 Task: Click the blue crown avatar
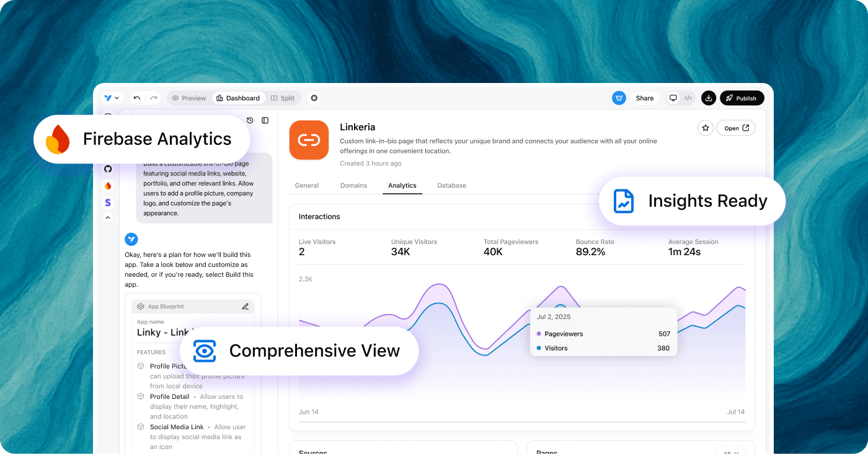point(619,98)
